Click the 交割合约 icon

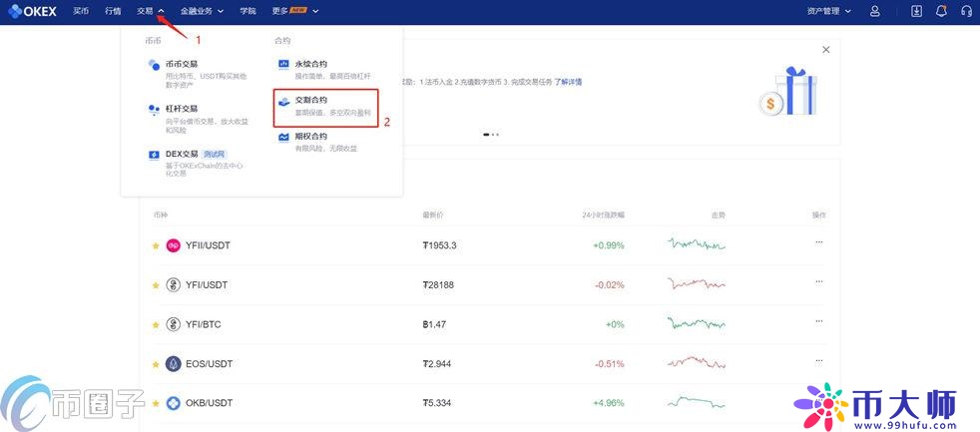[x=283, y=101]
